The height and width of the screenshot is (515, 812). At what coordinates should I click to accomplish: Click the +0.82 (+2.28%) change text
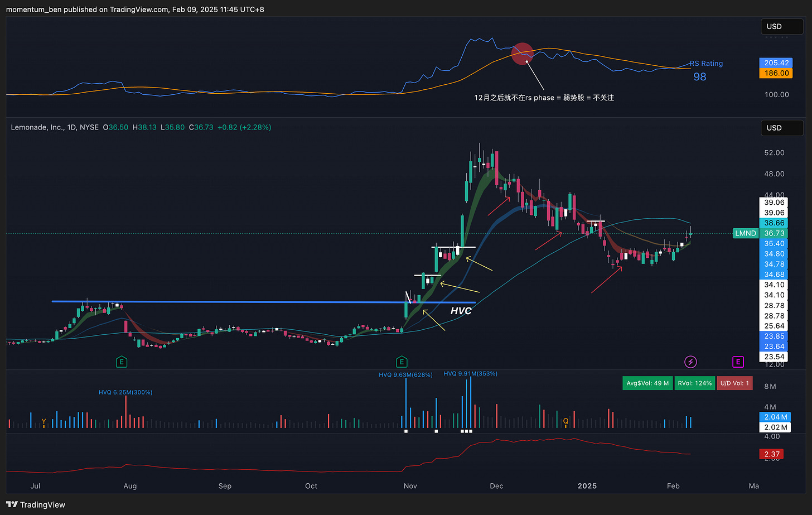tap(244, 127)
